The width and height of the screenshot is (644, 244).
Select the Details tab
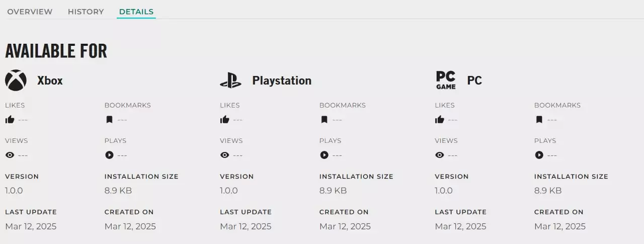136,12
